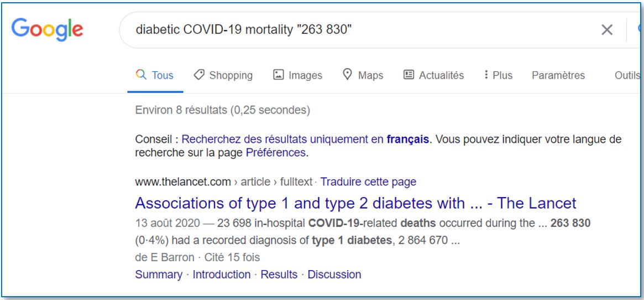Image resolution: width=644 pixels, height=300 pixels.
Task: Click the Google logo
Action: click(x=47, y=30)
